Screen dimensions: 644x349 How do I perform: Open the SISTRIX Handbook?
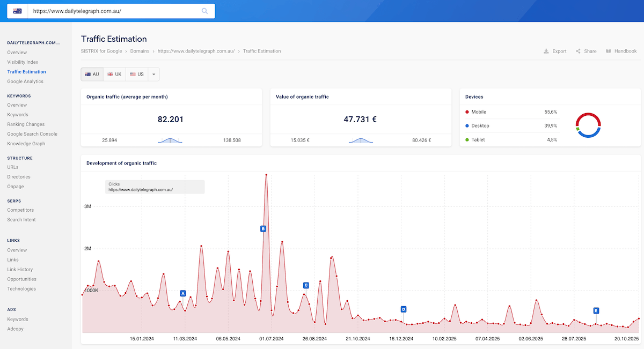click(621, 51)
